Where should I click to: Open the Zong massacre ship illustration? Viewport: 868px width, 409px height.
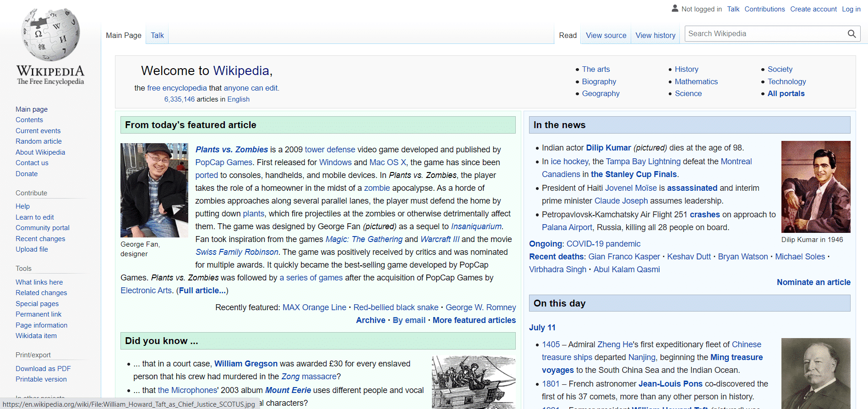tap(474, 382)
